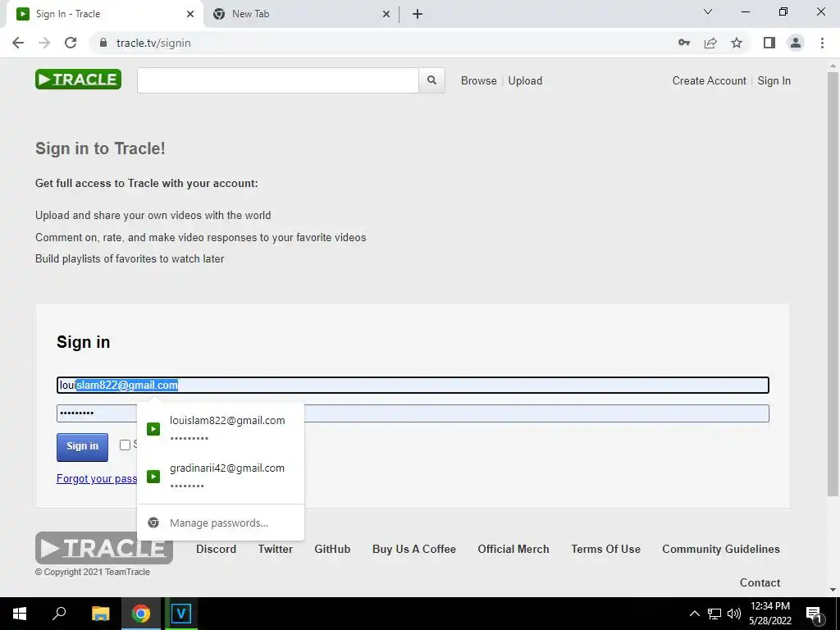The height and width of the screenshot is (630, 840).
Task: Click the browser forward arrow
Action: (44, 43)
